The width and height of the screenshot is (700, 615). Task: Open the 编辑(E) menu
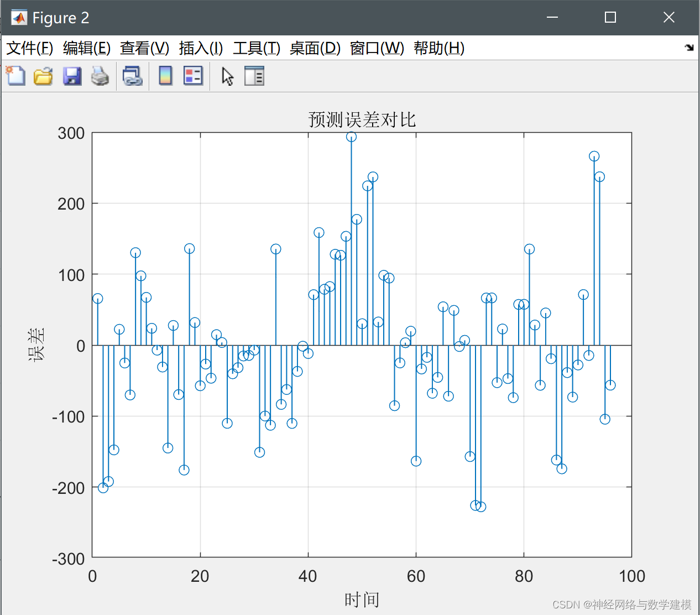[87, 48]
